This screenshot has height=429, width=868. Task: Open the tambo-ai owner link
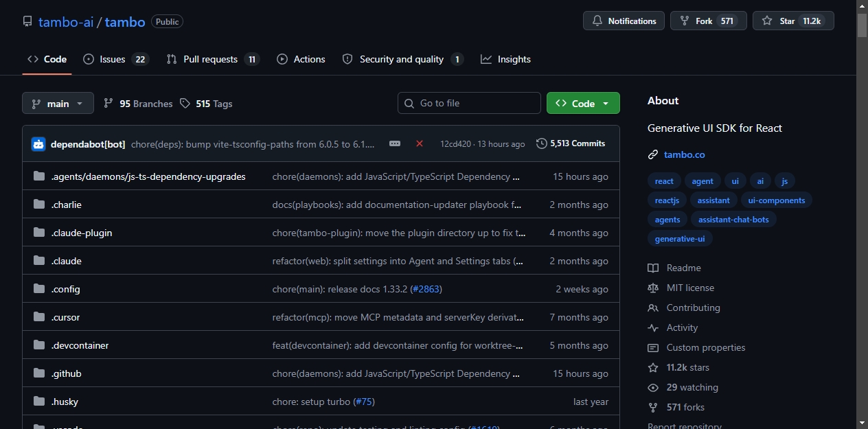[66, 22]
